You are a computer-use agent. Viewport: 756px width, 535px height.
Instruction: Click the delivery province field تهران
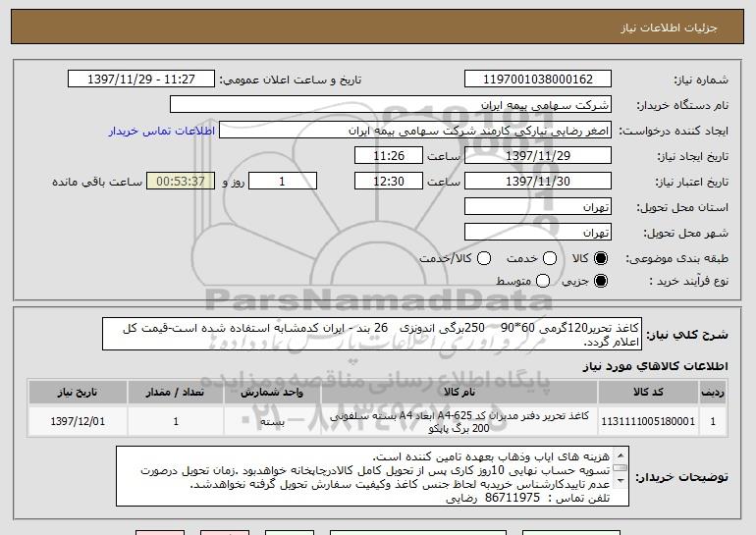click(x=538, y=207)
